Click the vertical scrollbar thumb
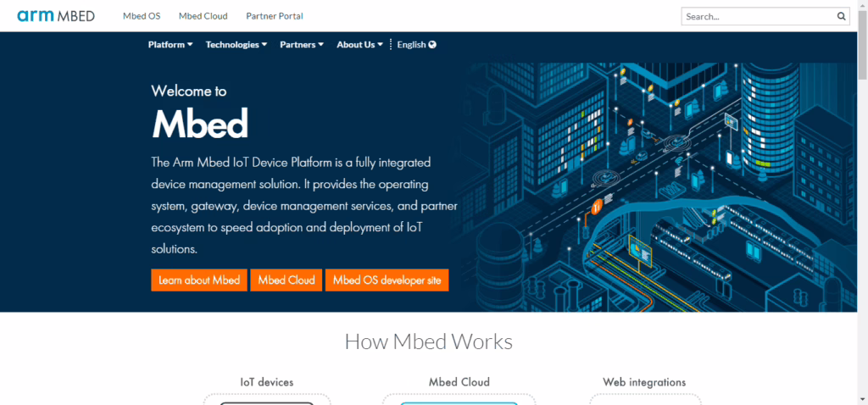The image size is (868, 405). point(863,45)
